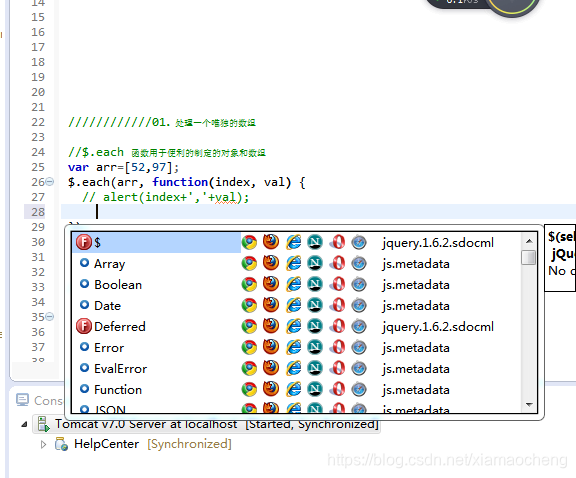
Task: Click the blue circle icon beside Function
Action: [x=84, y=388]
